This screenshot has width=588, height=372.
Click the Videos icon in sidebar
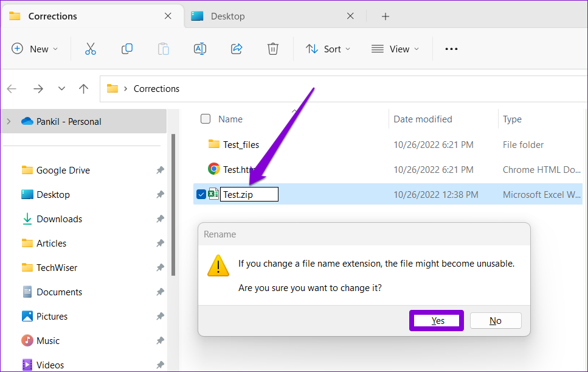coord(27,365)
